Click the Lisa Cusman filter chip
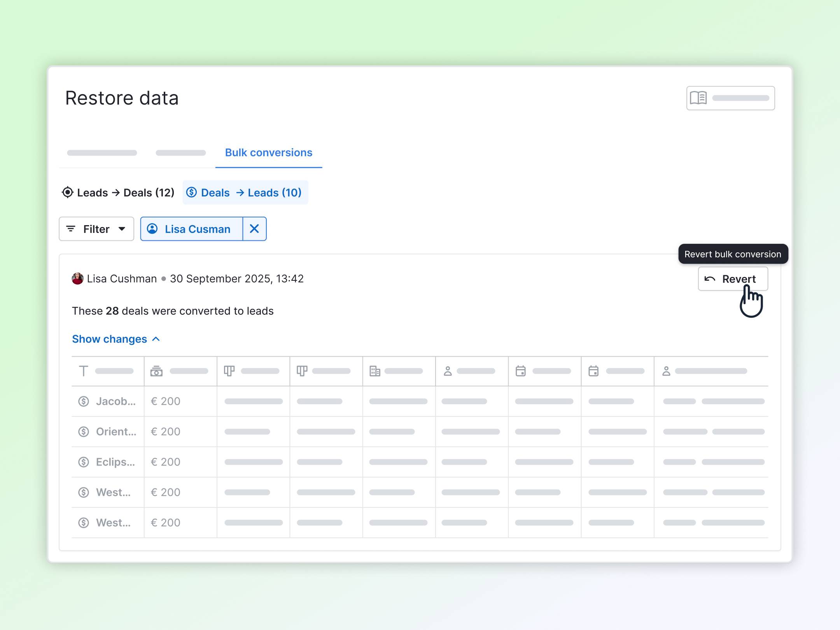This screenshot has width=840, height=630. pos(191,229)
